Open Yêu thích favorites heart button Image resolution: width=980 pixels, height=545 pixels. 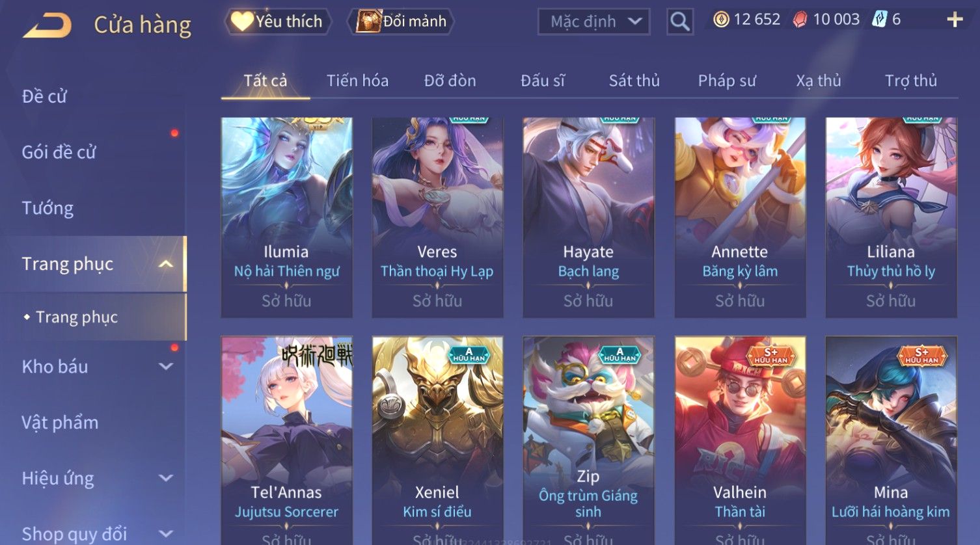[278, 21]
